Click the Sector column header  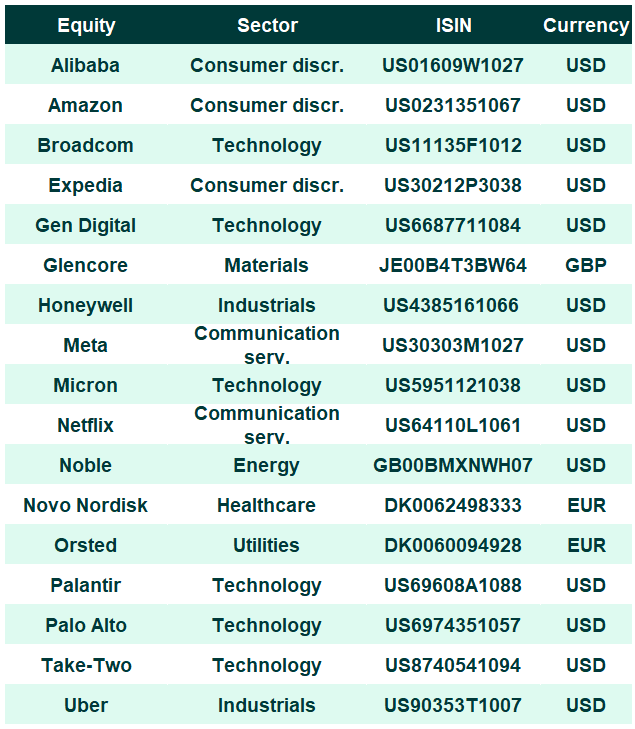tap(267, 25)
